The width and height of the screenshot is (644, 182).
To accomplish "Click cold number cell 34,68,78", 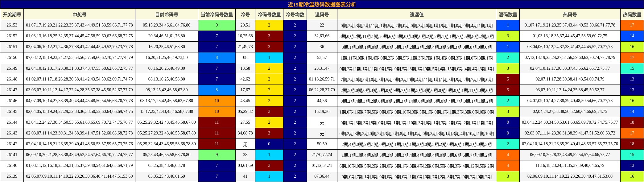I will (245, 133).
